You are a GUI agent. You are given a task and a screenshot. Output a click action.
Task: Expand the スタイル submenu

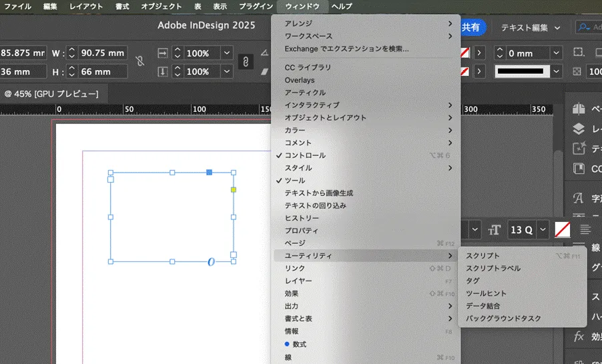click(366, 168)
